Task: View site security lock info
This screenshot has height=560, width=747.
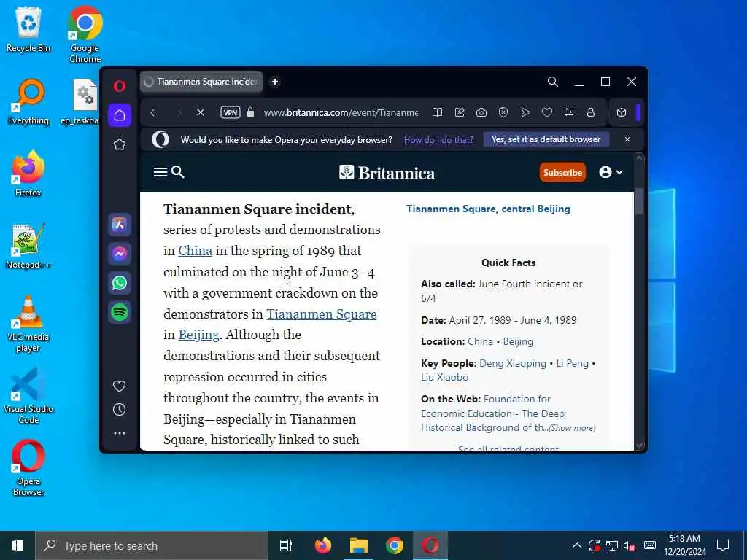Action: 250,112
